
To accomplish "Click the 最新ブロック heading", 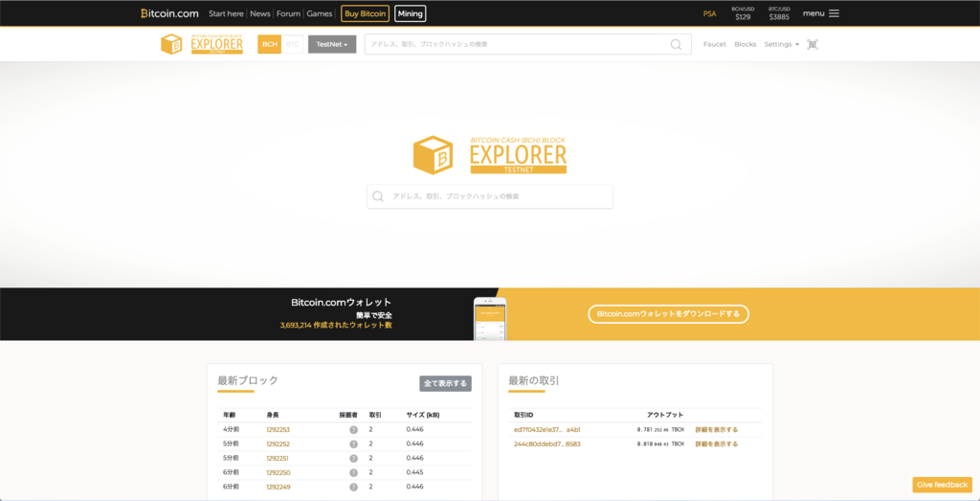I will click(248, 380).
